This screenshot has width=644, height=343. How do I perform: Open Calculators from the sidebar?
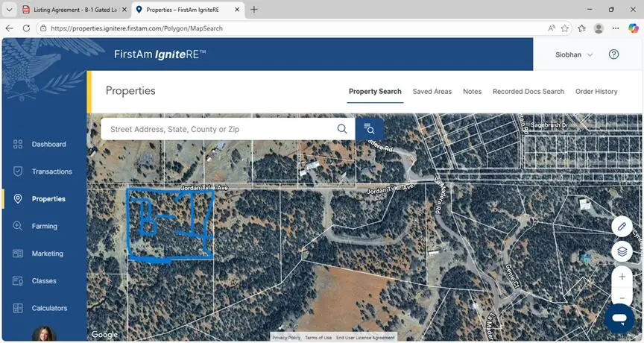pyautogui.click(x=49, y=308)
